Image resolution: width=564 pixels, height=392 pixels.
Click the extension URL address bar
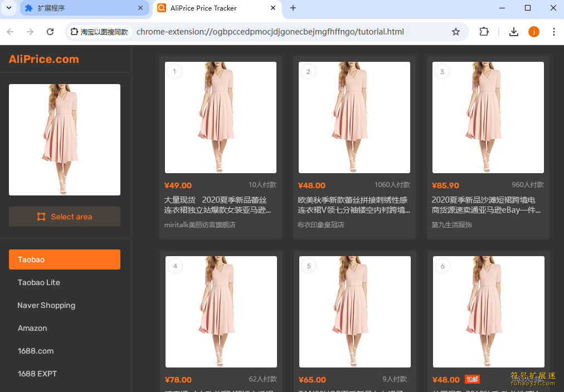270,32
